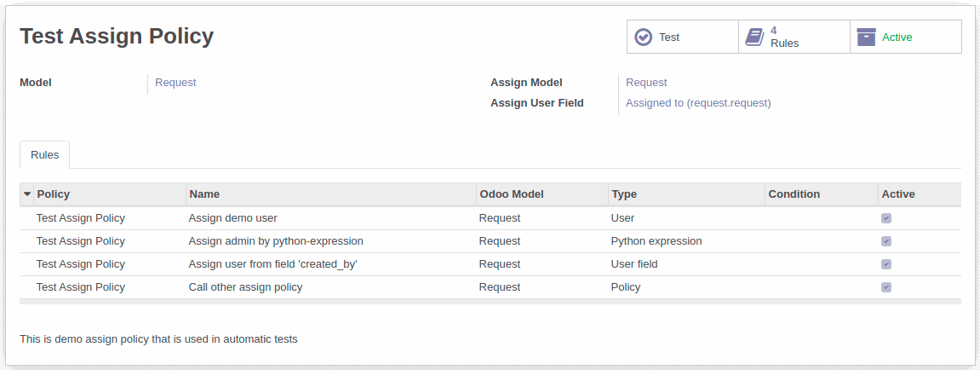Viewport: 980px width, 370px height.
Task: Select 'Call other assign policy' name cell
Action: coord(331,287)
